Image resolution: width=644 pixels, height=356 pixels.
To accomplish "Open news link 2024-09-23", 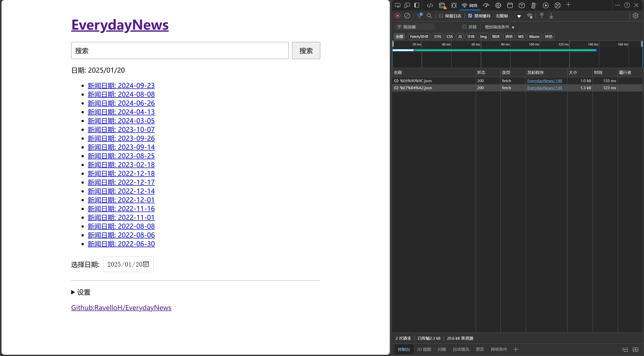I will point(121,86).
